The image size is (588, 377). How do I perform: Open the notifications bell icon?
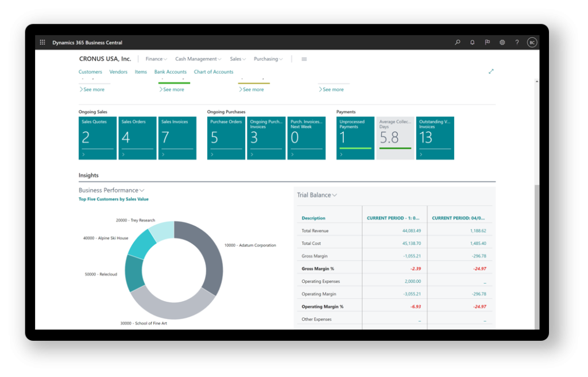[472, 43]
